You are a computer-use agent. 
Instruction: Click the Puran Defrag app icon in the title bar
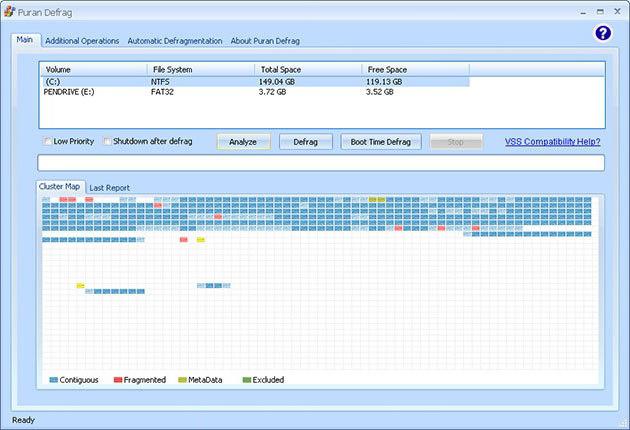point(9,12)
